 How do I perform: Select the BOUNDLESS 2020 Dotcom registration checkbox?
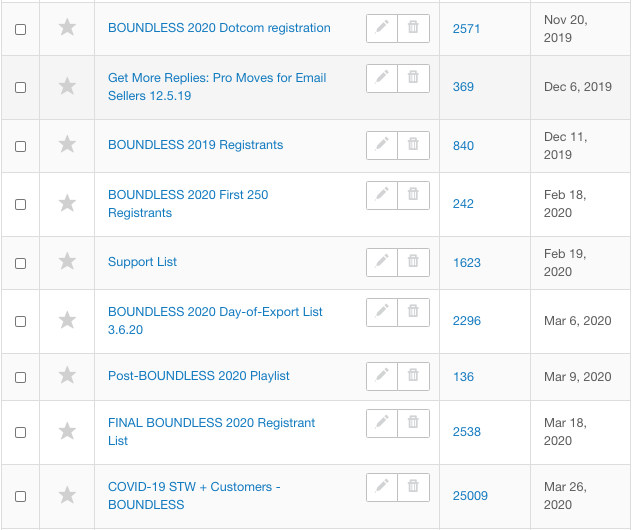point(21,29)
